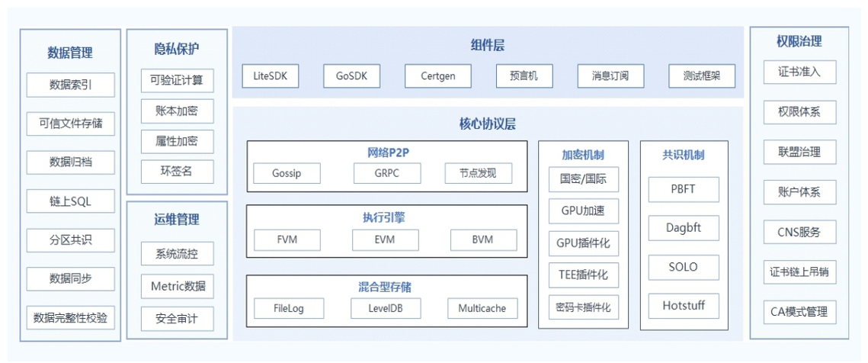868x363 pixels.
Task: Select the LiteSDK component
Action: click(x=270, y=76)
